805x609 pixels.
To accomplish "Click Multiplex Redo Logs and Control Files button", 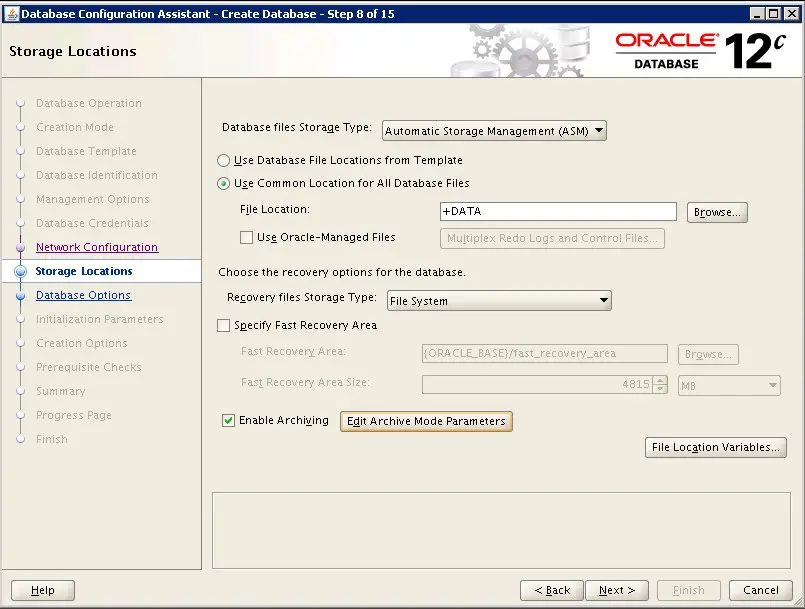I will (x=552, y=238).
